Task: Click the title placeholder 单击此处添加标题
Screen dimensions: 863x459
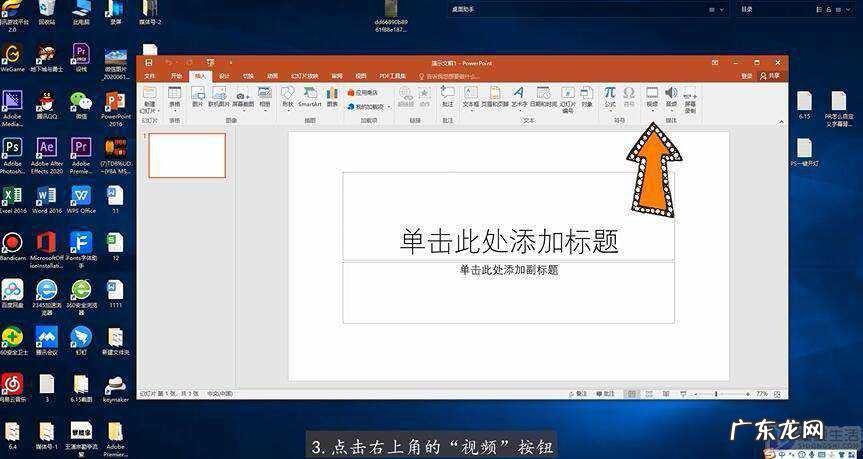Action: 509,242
